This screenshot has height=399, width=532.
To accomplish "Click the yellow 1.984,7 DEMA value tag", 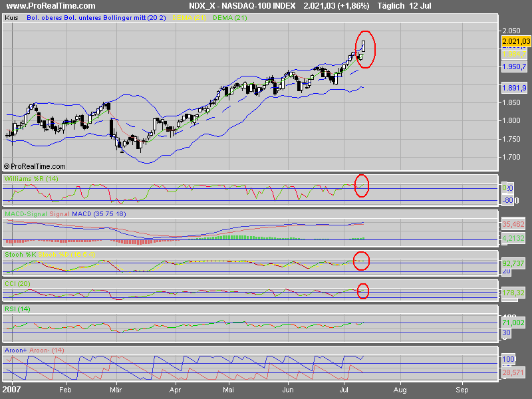I will click(x=514, y=55).
